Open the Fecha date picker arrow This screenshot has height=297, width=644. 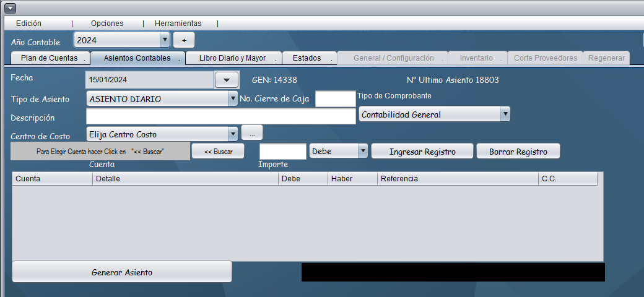click(226, 80)
